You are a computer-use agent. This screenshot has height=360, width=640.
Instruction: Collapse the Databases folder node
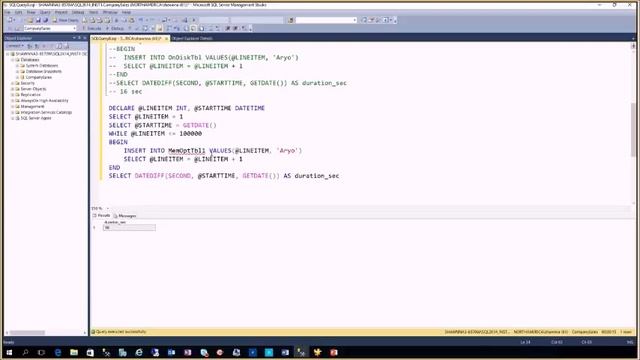(13, 60)
